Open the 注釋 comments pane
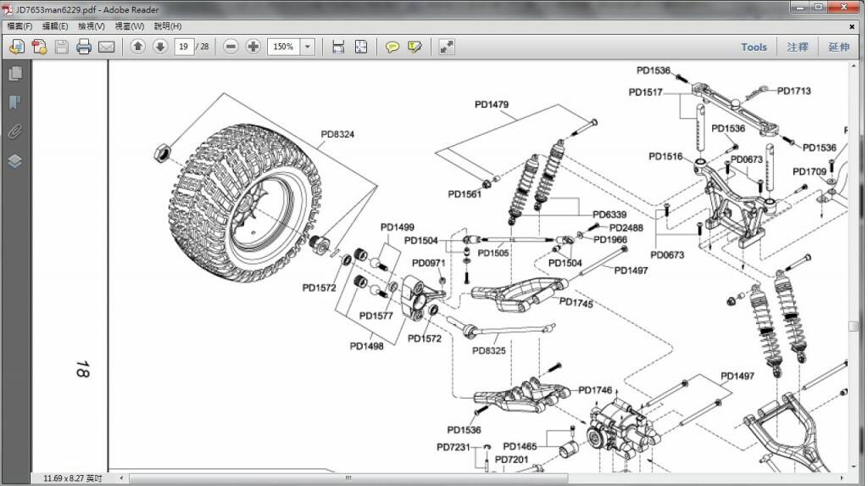The height and width of the screenshot is (486, 868). click(798, 47)
